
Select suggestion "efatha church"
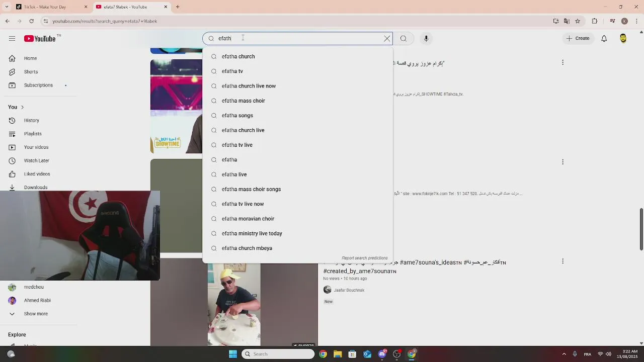[297, 56]
